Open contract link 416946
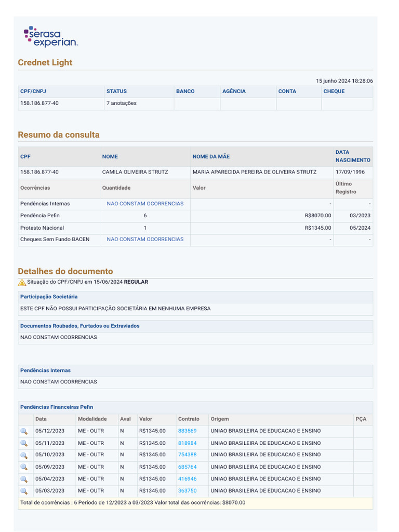 pyautogui.click(x=187, y=479)
